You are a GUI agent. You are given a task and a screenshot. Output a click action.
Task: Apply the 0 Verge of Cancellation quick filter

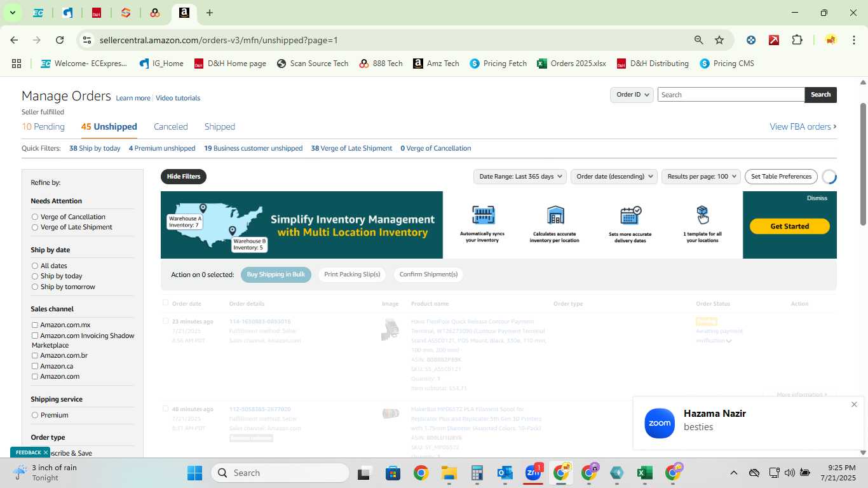[436, 148]
